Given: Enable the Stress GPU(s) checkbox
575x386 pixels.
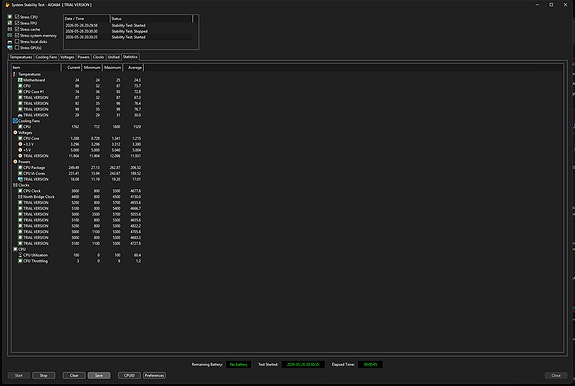Looking at the screenshot, I should (17, 48).
